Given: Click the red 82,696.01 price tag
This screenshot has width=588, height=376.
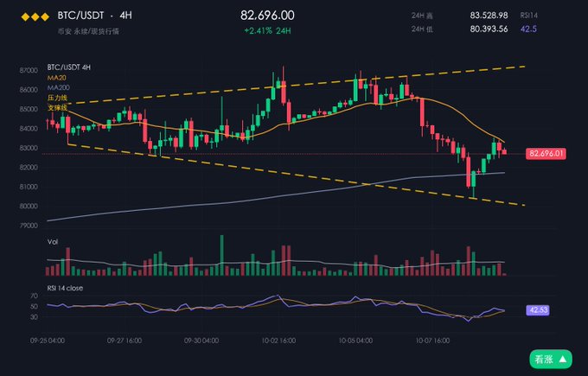Looking at the screenshot, I should [x=546, y=153].
